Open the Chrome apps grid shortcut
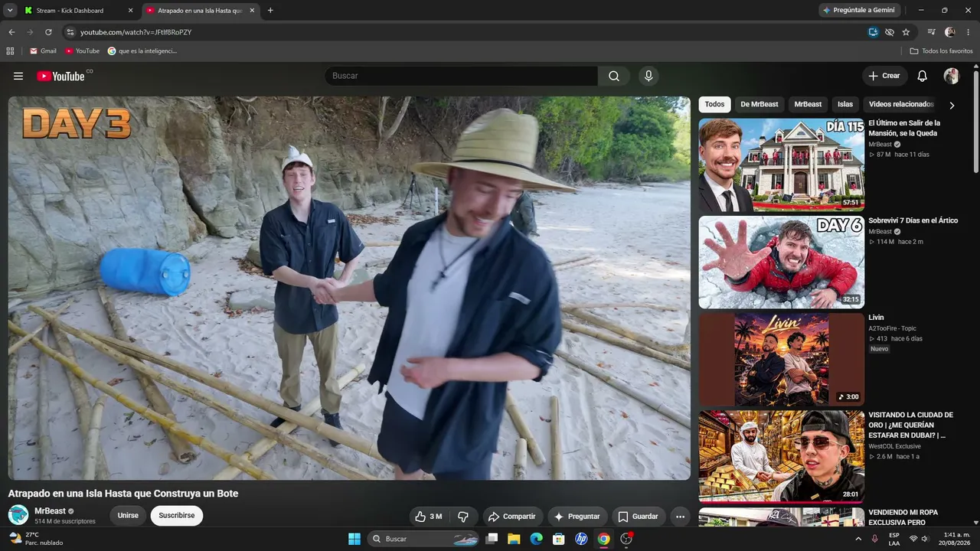 coord(10,51)
